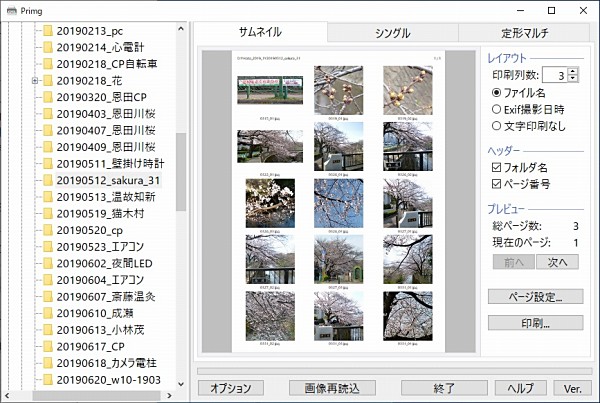Select the Exif撮影日時 radio option
Screen dimensions: 600x403
tap(496, 109)
